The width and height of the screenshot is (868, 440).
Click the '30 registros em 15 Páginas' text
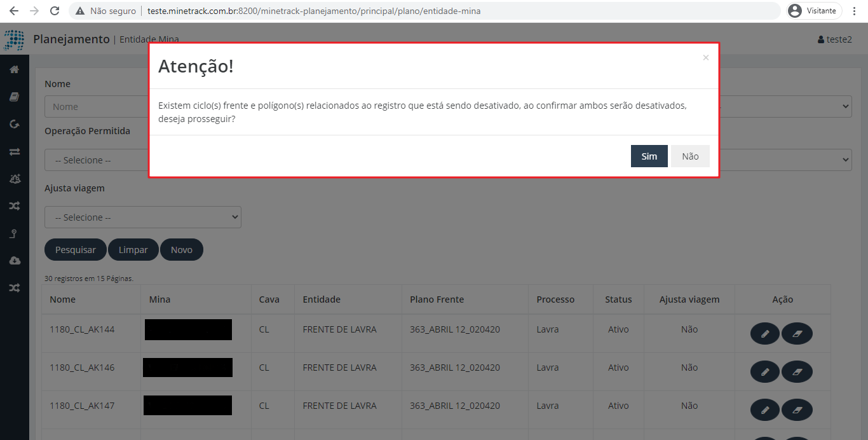click(89, 278)
